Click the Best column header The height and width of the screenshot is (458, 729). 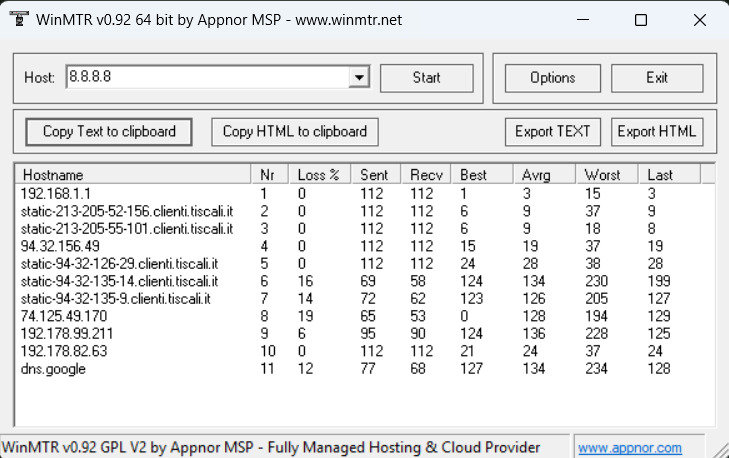tap(482, 175)
